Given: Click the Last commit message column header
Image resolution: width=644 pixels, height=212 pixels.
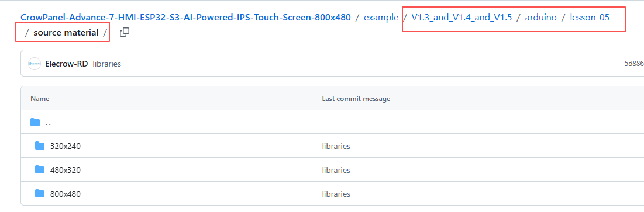Looking at the screenshot, I should 356,99.
